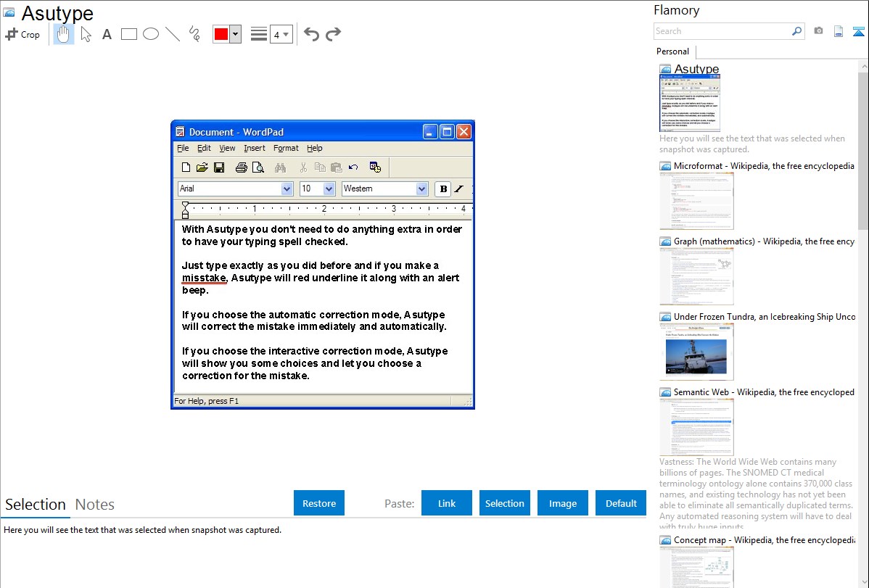The image size is (869, 588).
Task: Click the red color swatch
Action: (x=221, y=34)
